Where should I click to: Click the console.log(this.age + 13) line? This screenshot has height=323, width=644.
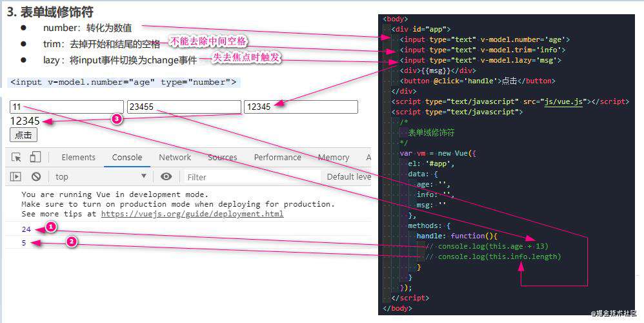487,246
